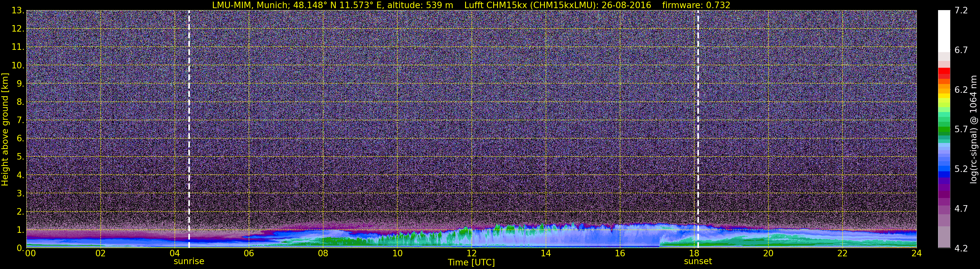
Task: Click the blue band near 5.2 on colorbar
Action: pos(944,169)
